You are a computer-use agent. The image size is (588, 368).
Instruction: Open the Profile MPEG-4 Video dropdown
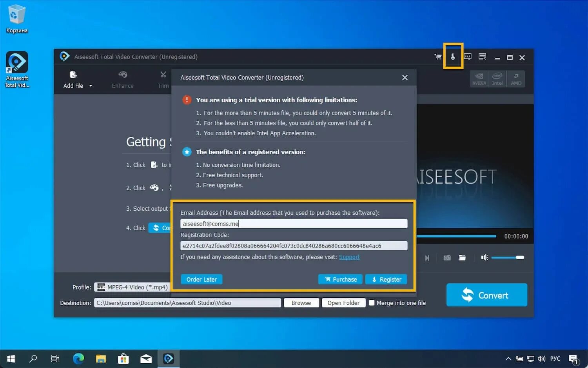point(132,287)
